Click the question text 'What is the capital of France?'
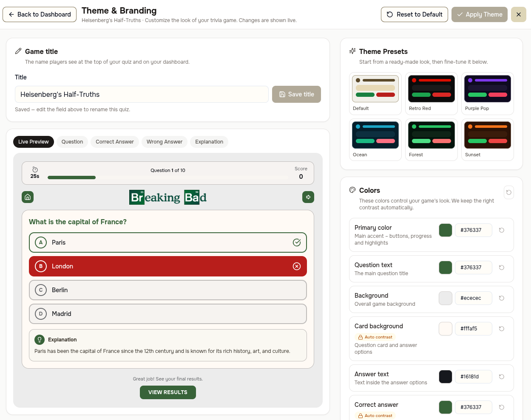 tap(78, 222)
